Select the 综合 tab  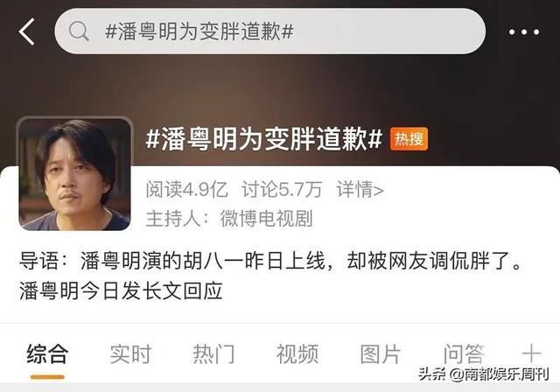coord(47,353)
